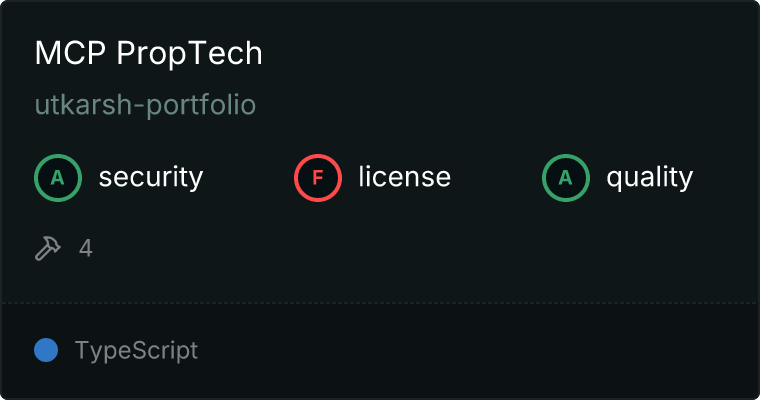
Task: Click the dashed divider above TypeScript
Action: click(x=380, y=302)
